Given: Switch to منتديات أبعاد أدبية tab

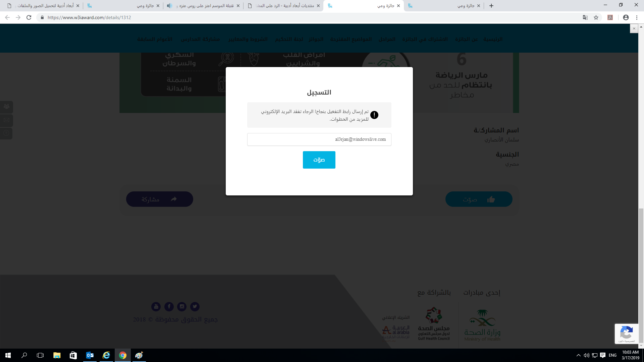Looking at the screenshot, I should click(x=284, y=6).
